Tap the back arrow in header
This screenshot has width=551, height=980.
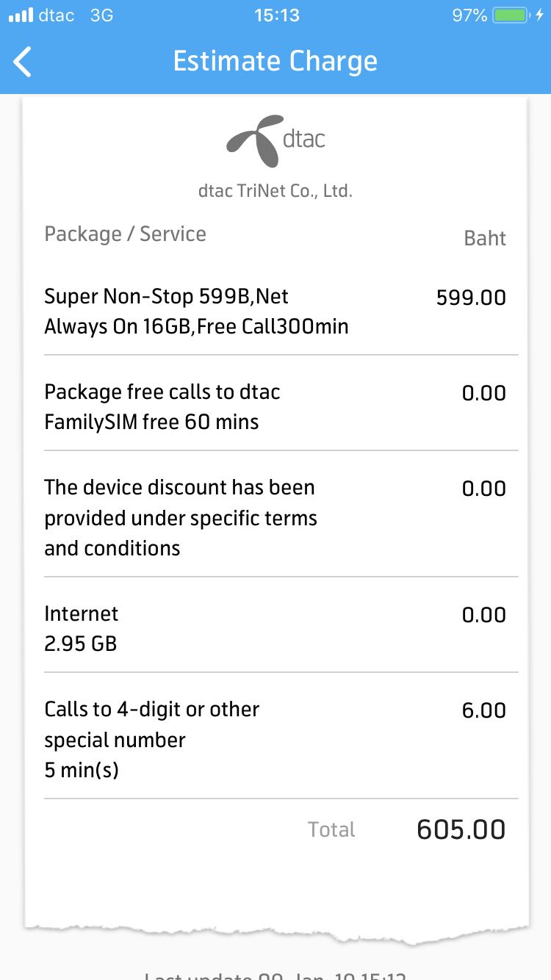(x=24, y=62)
